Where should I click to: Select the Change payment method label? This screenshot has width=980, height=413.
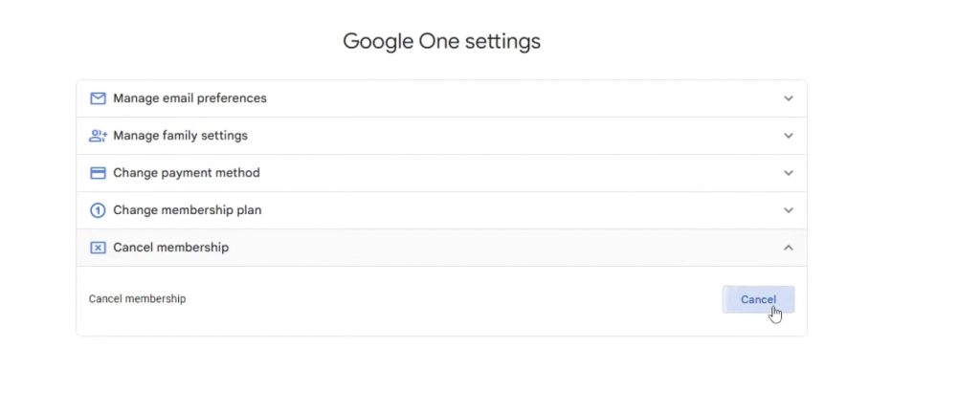click(187, 173)
